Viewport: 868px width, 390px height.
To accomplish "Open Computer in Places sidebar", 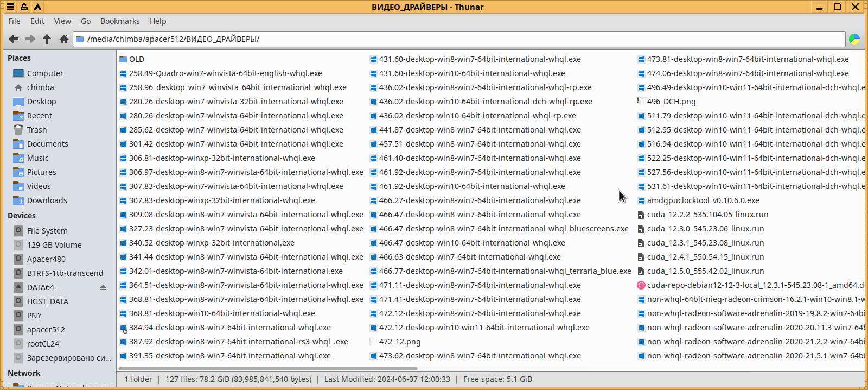I will pyautogui.click(x=45, y=73).
